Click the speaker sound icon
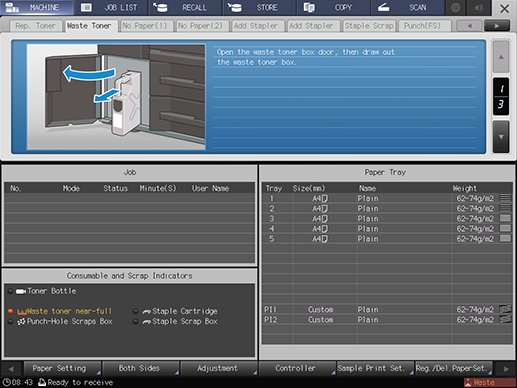The width and height of the screenshot is (517, 388). tap(479, 8)
